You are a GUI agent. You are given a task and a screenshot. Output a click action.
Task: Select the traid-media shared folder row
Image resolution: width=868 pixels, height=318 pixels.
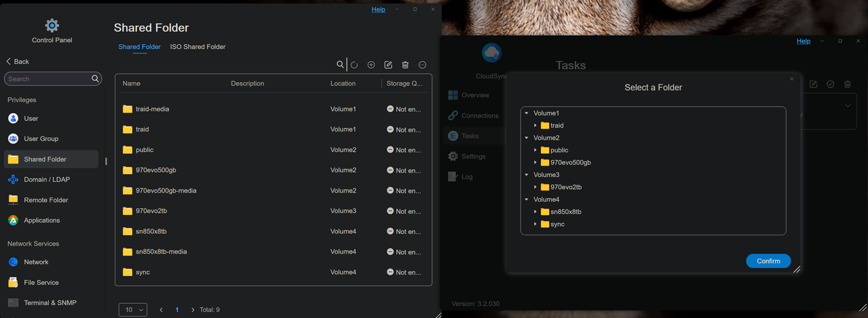(273, 108)
